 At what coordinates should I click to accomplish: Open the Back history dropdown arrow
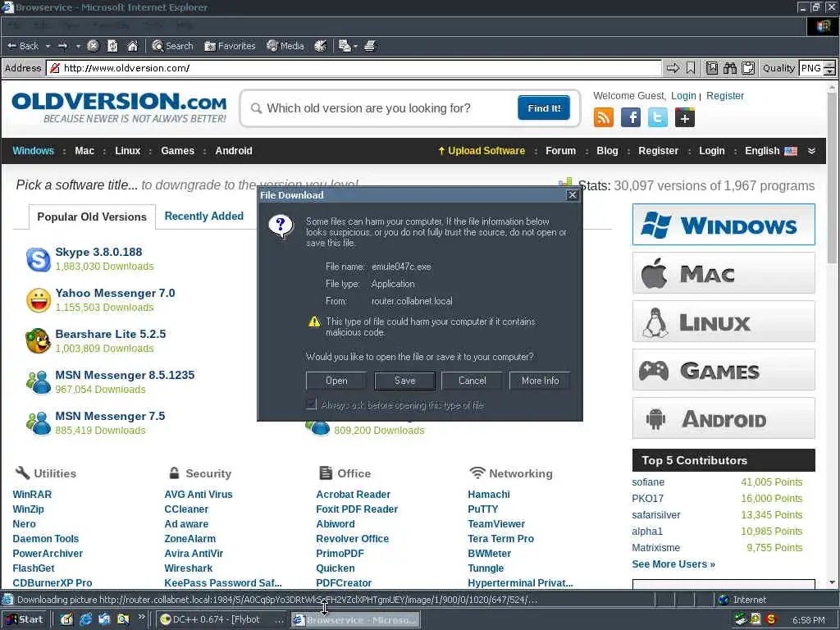click(x=47, y=47)
